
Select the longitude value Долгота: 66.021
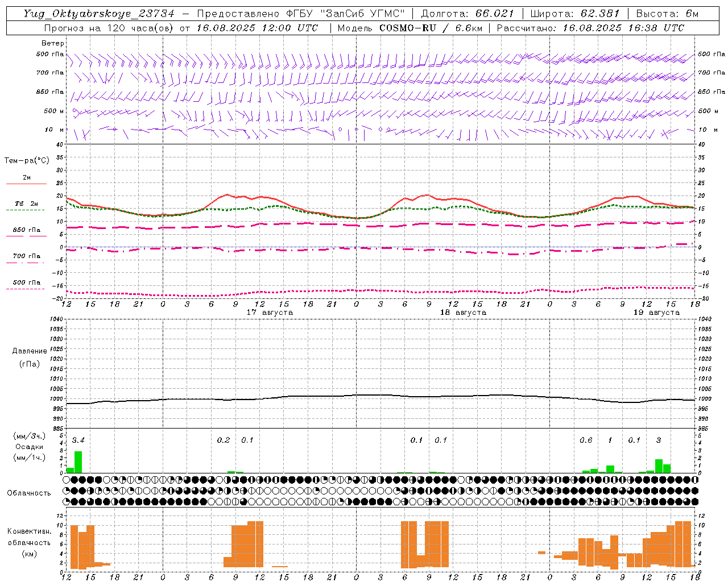(x=468, y=14)
